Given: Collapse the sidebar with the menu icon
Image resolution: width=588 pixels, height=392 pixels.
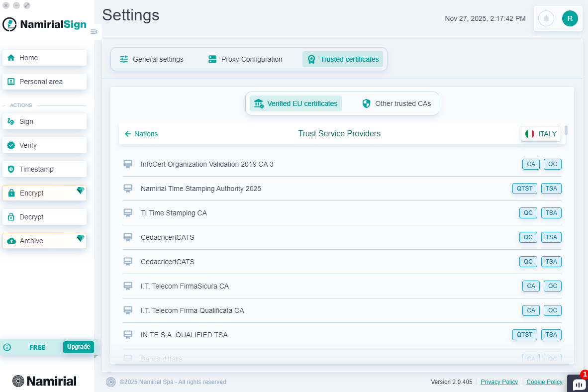Looking at the screenshot, I should [x=94, y=31].
